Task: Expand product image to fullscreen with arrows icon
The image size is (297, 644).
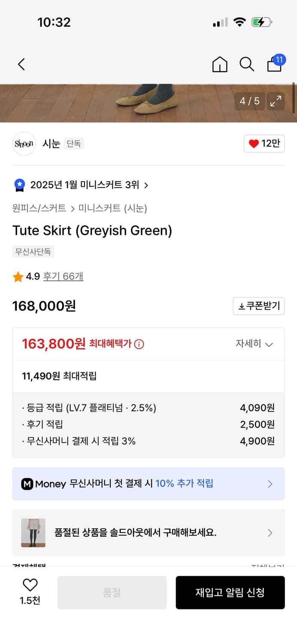Action: coord(276,102)
